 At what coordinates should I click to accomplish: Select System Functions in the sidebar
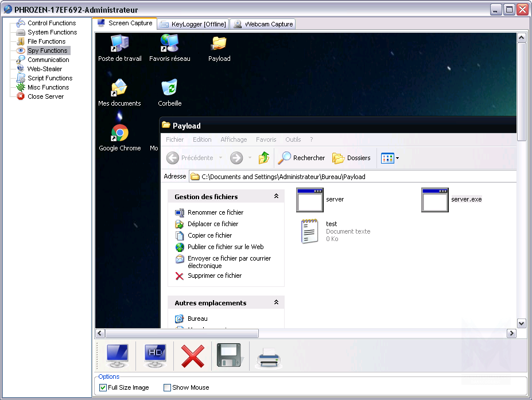point(52,32)
